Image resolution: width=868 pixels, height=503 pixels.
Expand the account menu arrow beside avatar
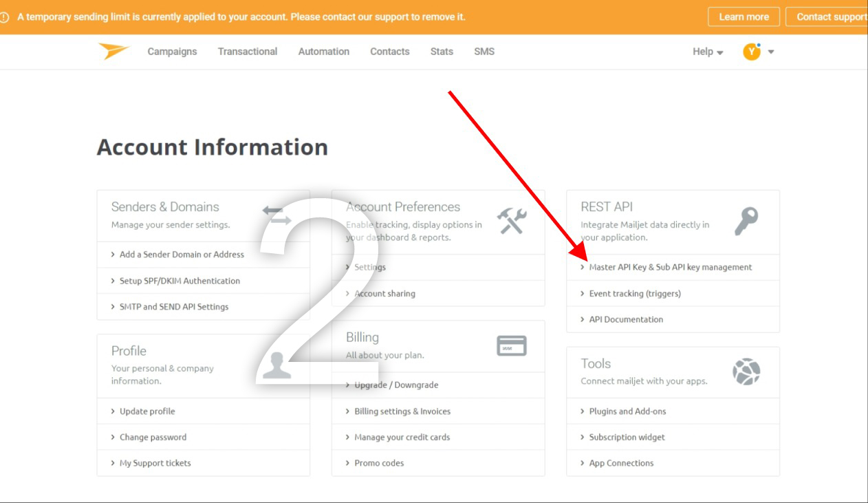click(x=771, y=52)
